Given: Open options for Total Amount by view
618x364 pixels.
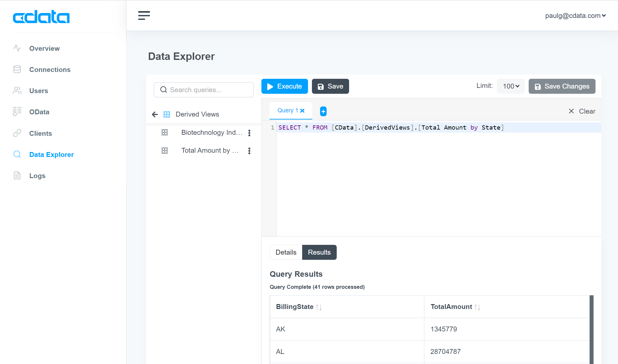Looking at the screenshot, I should (x=249, y=151).
